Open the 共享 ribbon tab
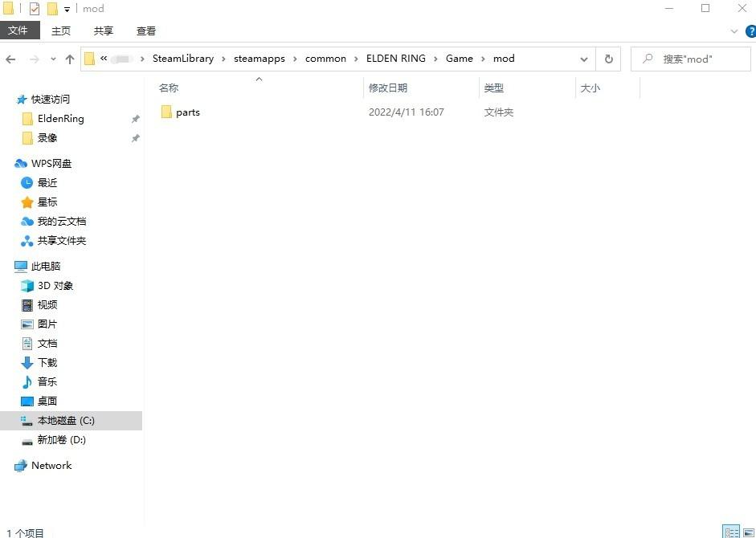 click(104, 31)
